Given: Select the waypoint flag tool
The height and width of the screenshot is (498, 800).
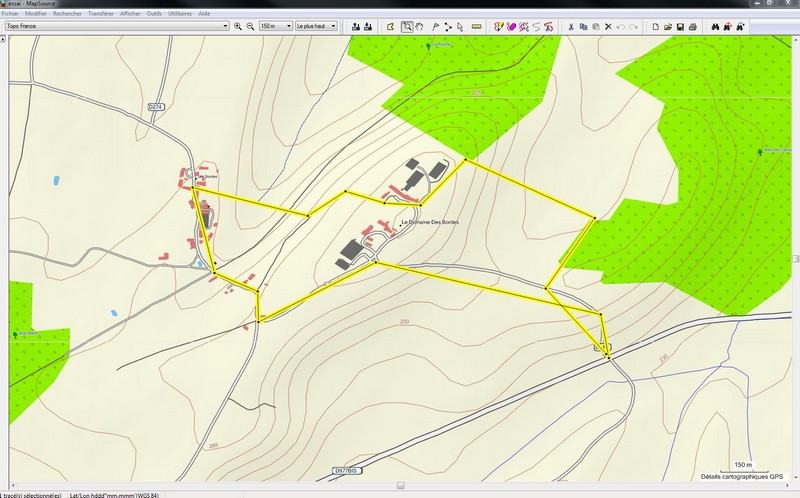Looking at the screenshot, I should [x=435, y=26].
